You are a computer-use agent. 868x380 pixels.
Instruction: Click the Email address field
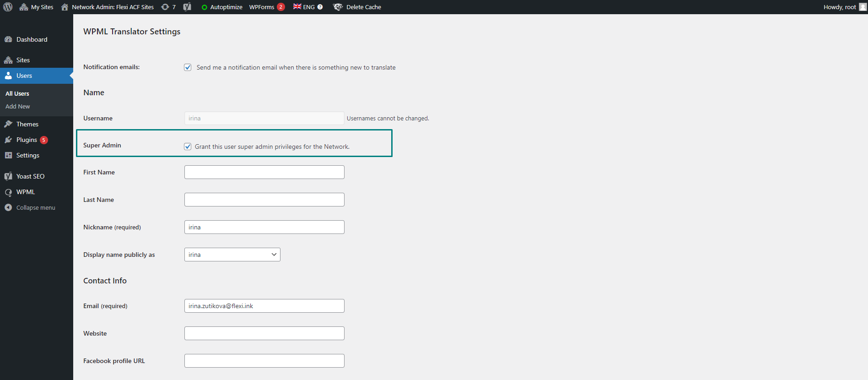point(264,306)
